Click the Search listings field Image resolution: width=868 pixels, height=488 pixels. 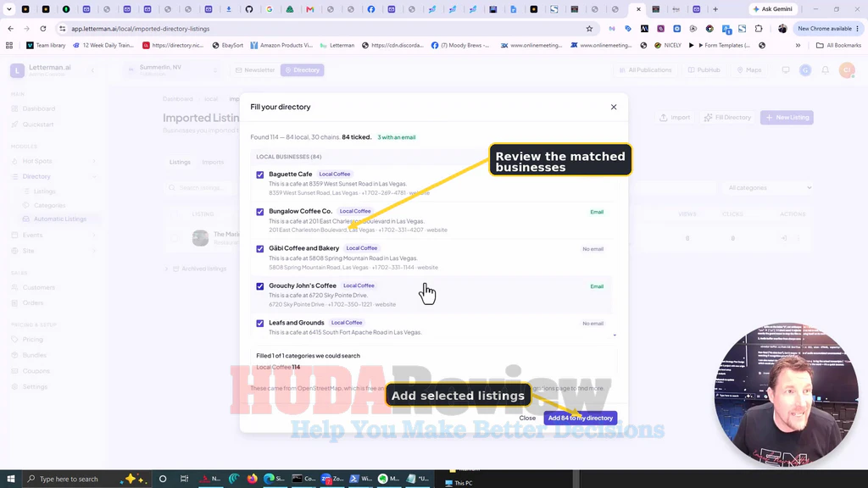(202, 188)
